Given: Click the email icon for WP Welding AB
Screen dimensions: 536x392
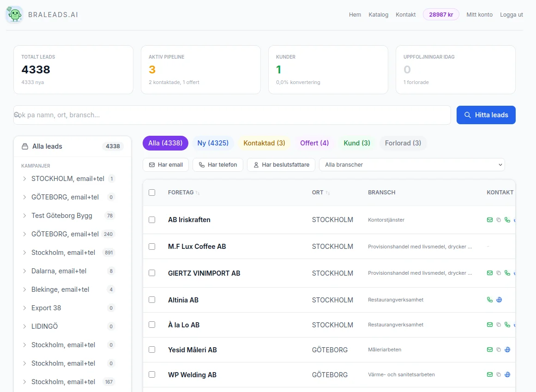Looking at the screenshot, I should (x=490, y=374).
